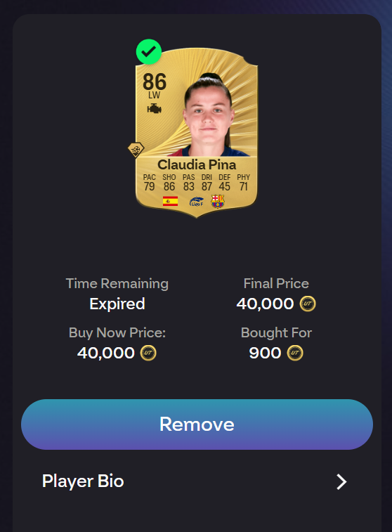Screen dimensions: 392x532
Task: Click the Remove button
Action: click(197, 424)
